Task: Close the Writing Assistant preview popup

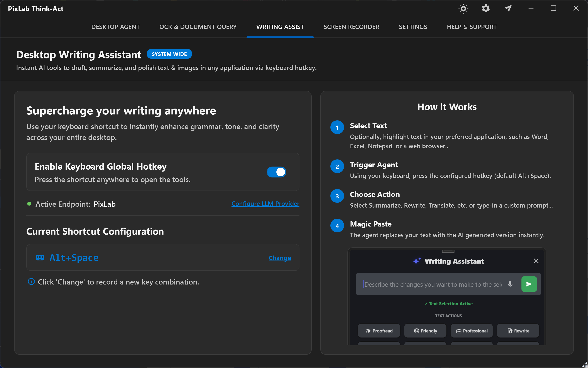Action: coord(536,261)
